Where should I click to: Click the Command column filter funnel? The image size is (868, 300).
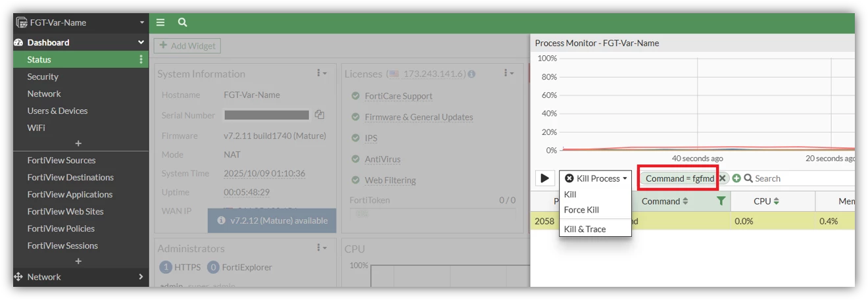tap(721, 201)
